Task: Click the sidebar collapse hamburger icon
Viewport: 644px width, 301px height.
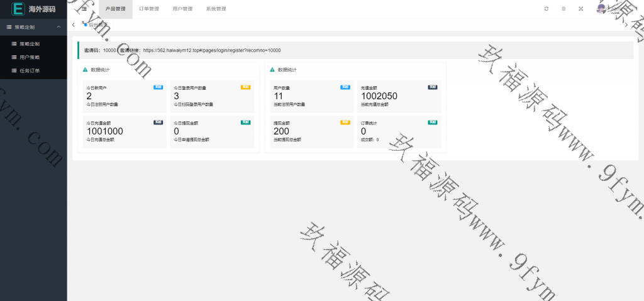Action: [x=84, y=9]
